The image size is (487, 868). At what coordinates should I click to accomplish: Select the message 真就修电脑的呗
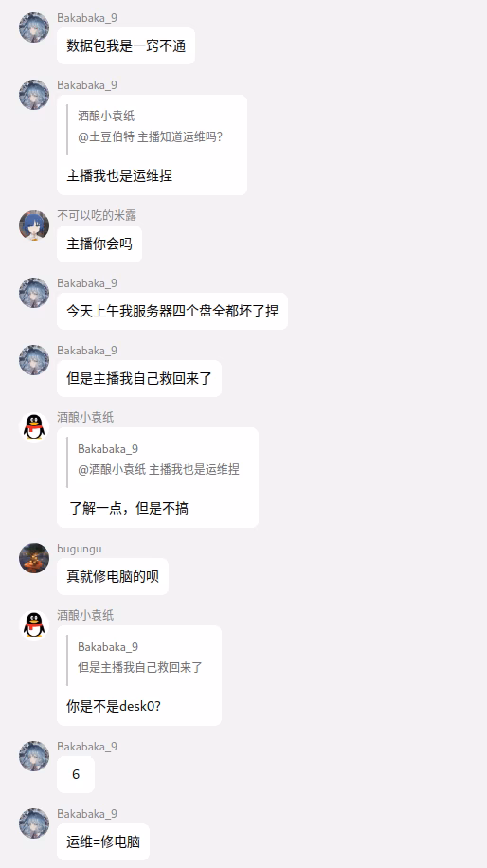[x=113, y=576]
